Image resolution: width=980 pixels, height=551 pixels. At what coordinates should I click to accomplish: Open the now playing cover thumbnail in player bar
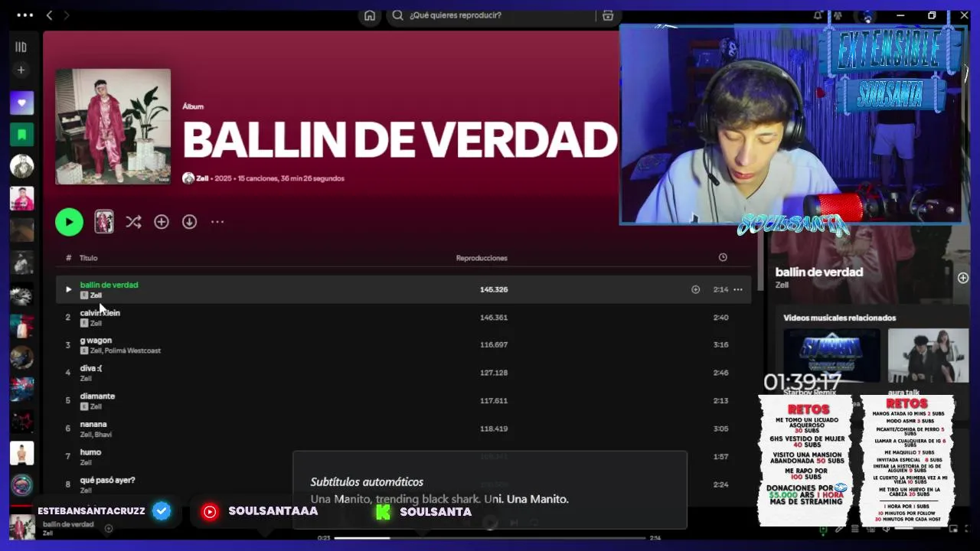tap(21, 527)
